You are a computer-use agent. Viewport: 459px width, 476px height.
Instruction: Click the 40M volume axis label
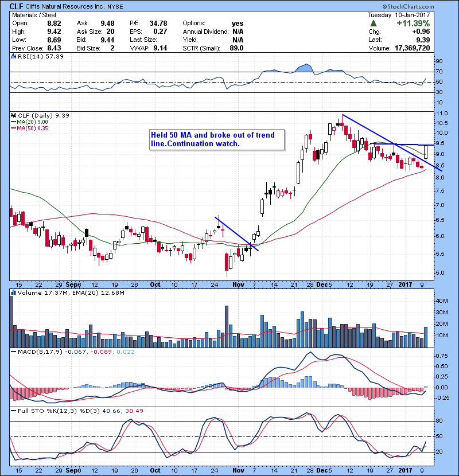[x=442, y=301]
